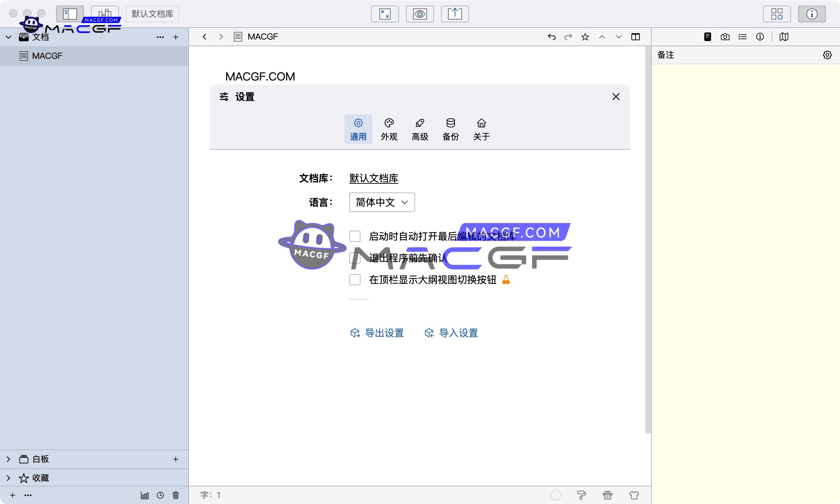Switch to the 备份 settings tab
Screen dimensions: 840x504
click(x=450, y=129)
